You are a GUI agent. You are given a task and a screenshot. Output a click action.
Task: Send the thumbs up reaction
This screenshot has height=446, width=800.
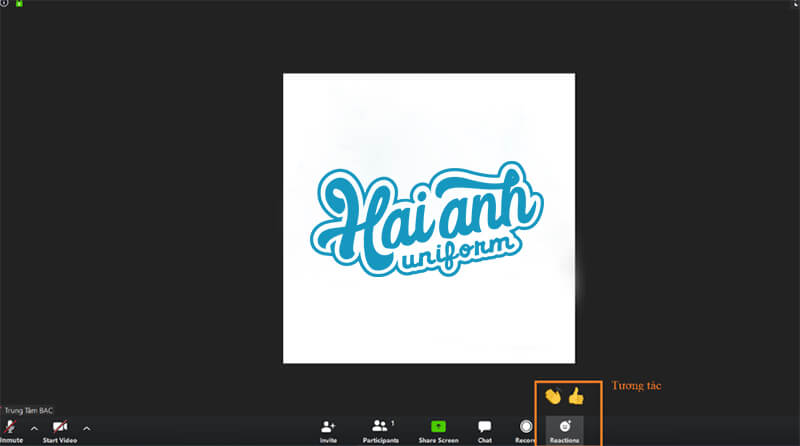[576, 395]
